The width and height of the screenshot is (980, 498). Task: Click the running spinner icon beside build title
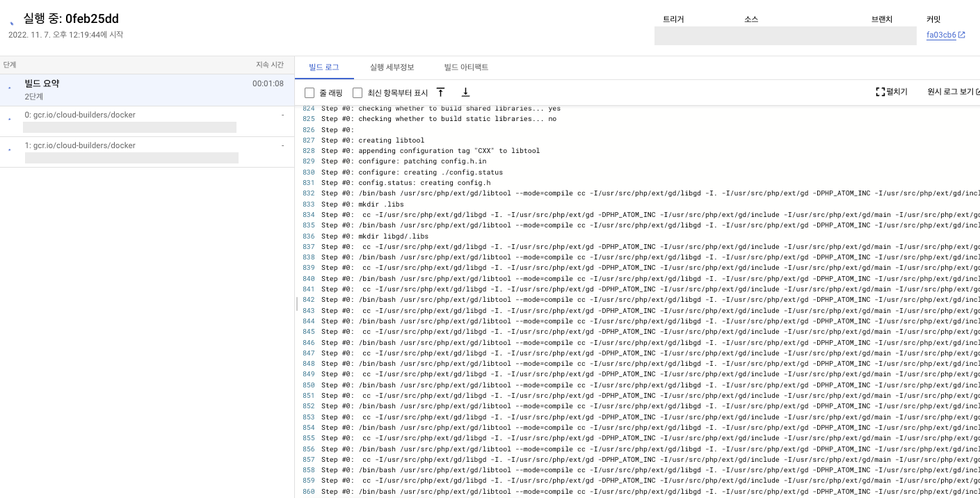tap(12, 22)
